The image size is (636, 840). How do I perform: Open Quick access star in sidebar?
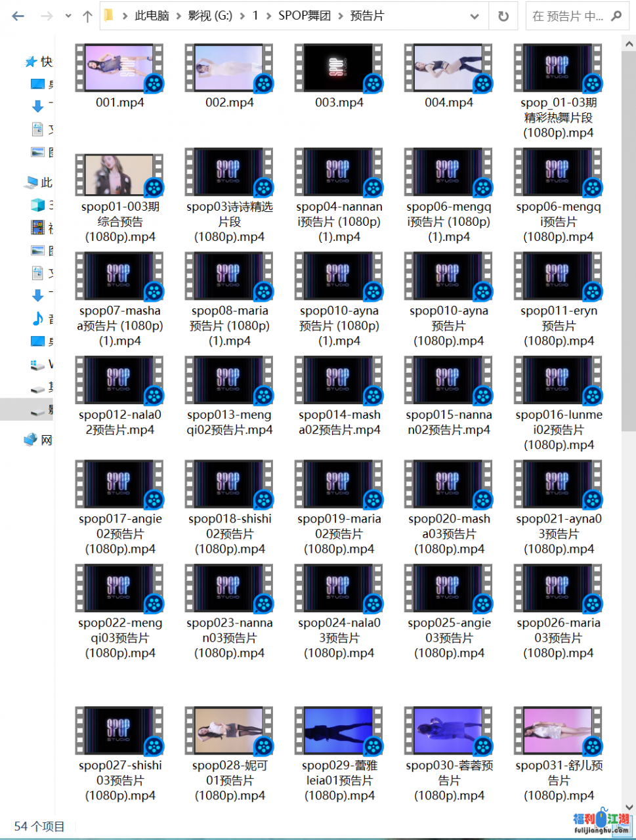[x=31, y=62]
